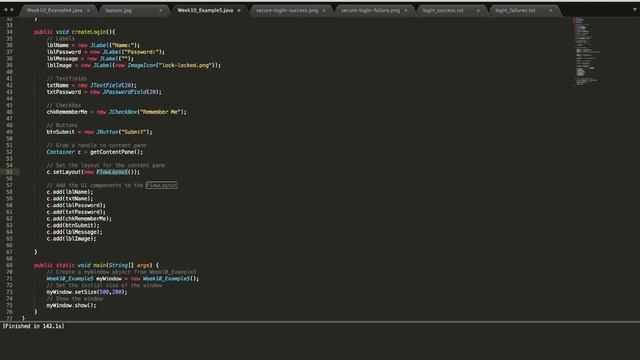Open the secure-login-success.png tab

287,11
